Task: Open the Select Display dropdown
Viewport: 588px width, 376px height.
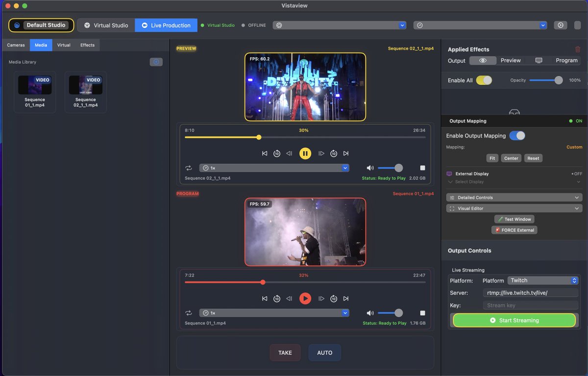Action: [514, 182]
